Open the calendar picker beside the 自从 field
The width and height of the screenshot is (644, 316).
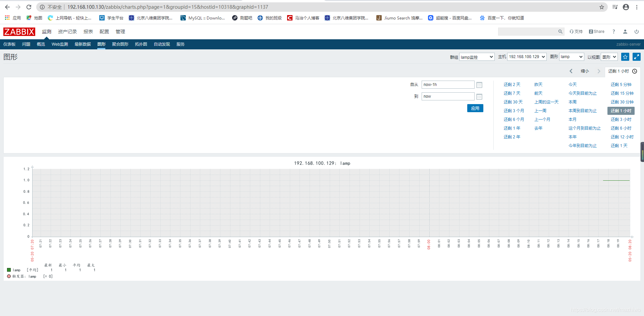click(x=479, y=85)
